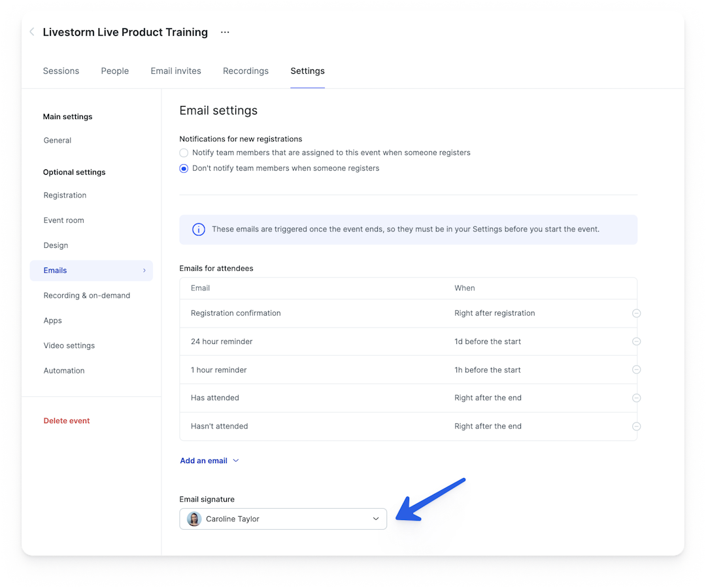
Task: Open Video settings in sidebar
Action: 69,345
